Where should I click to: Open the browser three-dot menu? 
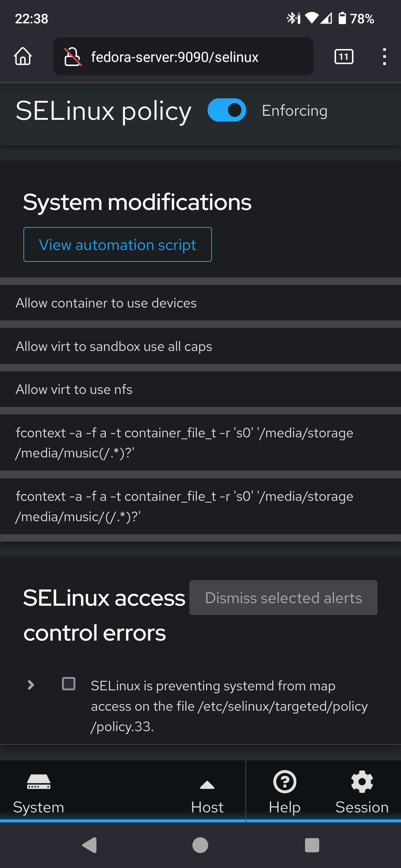click(x=384, y=57)
